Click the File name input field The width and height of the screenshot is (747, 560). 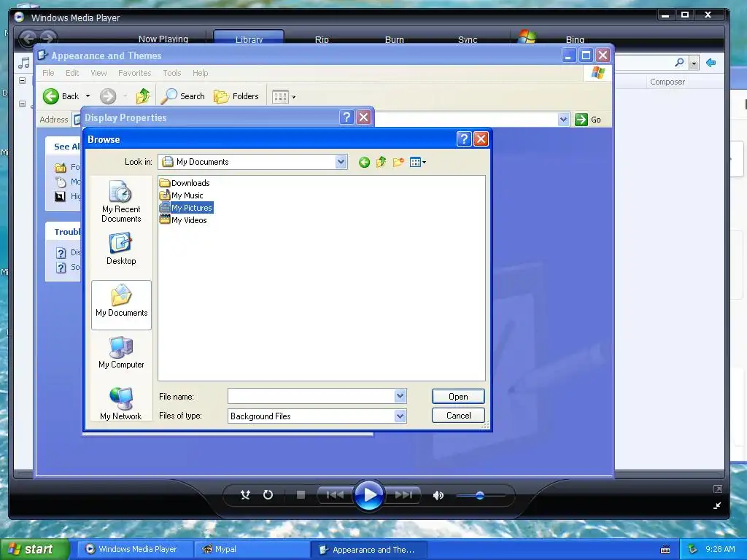point(311,396)
